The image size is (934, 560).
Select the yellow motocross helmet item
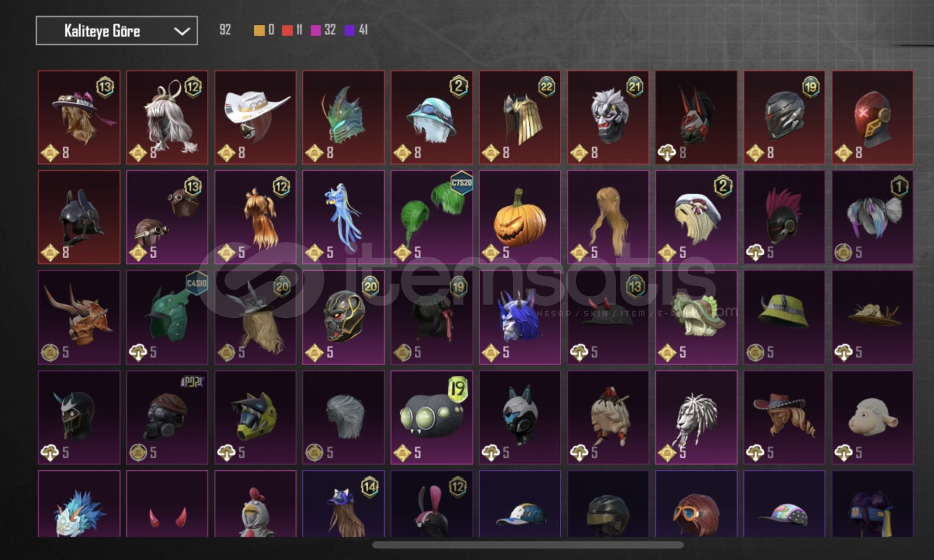255,417
